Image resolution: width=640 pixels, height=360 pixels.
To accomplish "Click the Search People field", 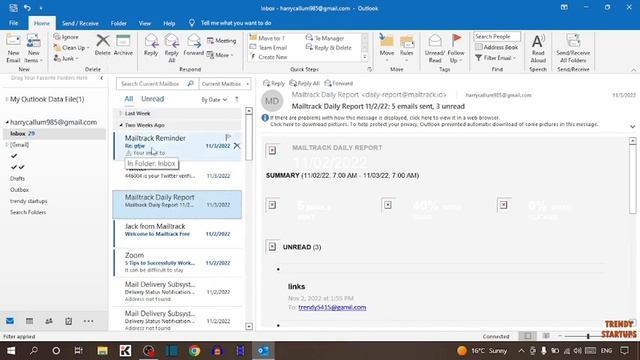I will pyautogui.click(x=497, y=36).
